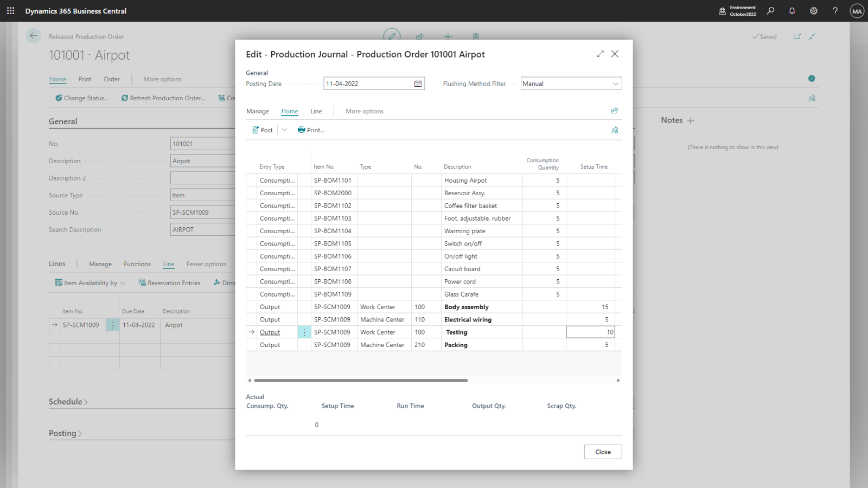This screenshot has width=868, height=488.
Task: Expand the Post options dropdown arrow
Action: click(x=284, y=130)
